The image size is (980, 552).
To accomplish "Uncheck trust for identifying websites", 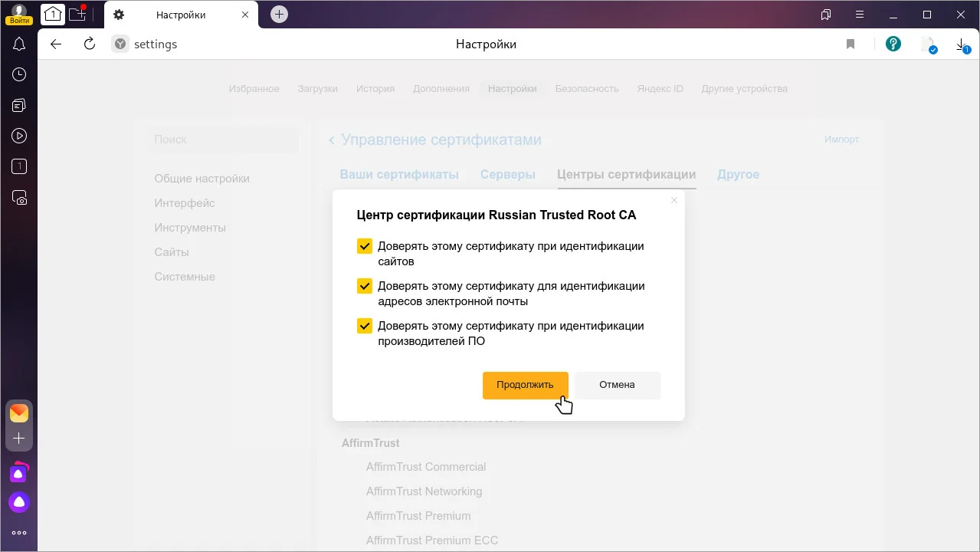I will tap(365, 247).
